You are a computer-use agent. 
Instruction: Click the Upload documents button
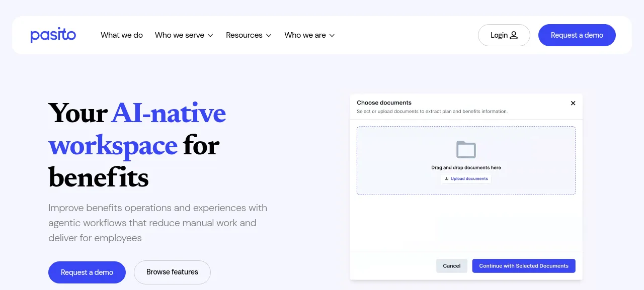[x=466, y=178]
